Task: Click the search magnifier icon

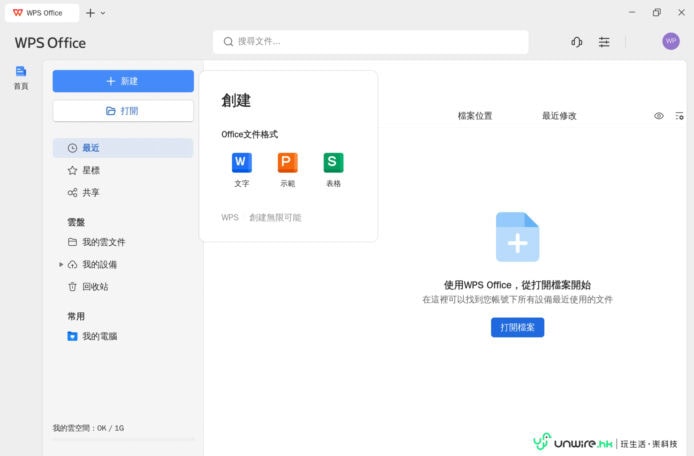Action: tap(228, 42)
